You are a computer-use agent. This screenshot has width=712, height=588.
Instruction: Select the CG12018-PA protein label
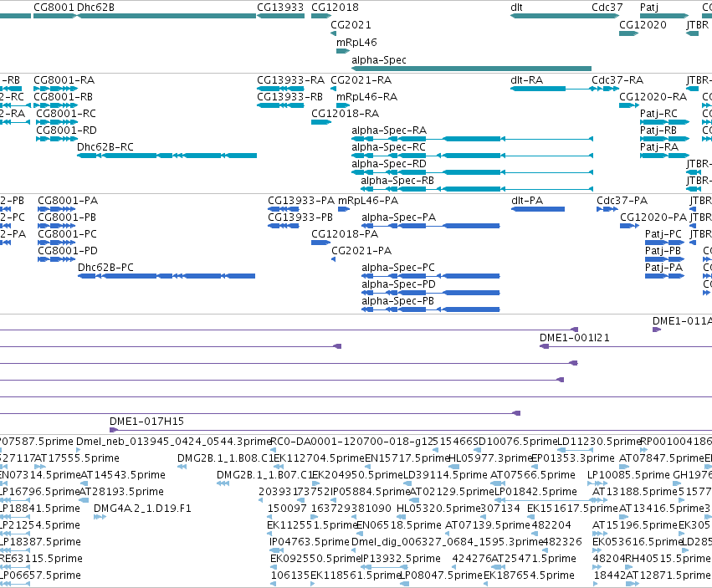(x=345, y=234)
